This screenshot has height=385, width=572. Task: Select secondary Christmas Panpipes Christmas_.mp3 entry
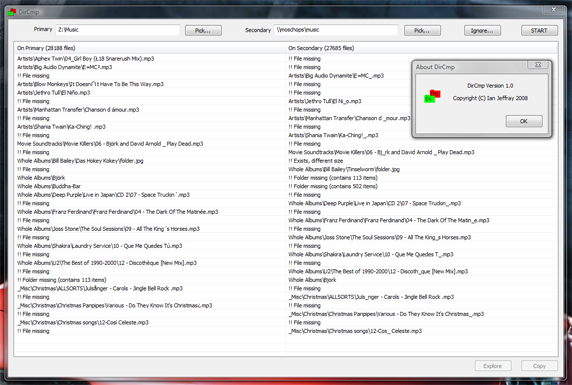point(386,314)
